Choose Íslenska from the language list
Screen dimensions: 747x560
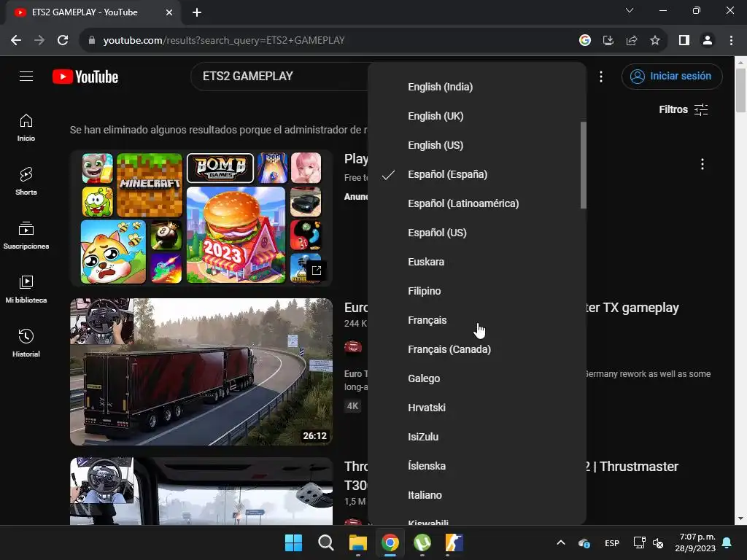click(x=477, y=466)
